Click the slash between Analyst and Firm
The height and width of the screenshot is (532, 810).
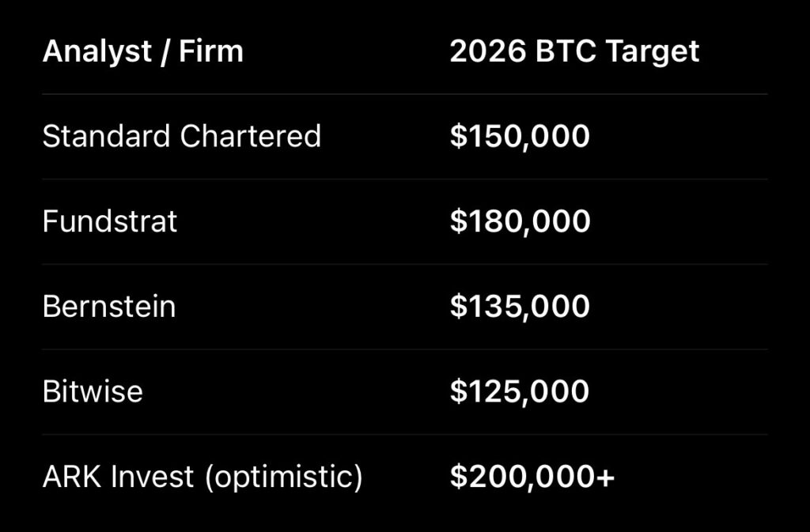(168, 52)
